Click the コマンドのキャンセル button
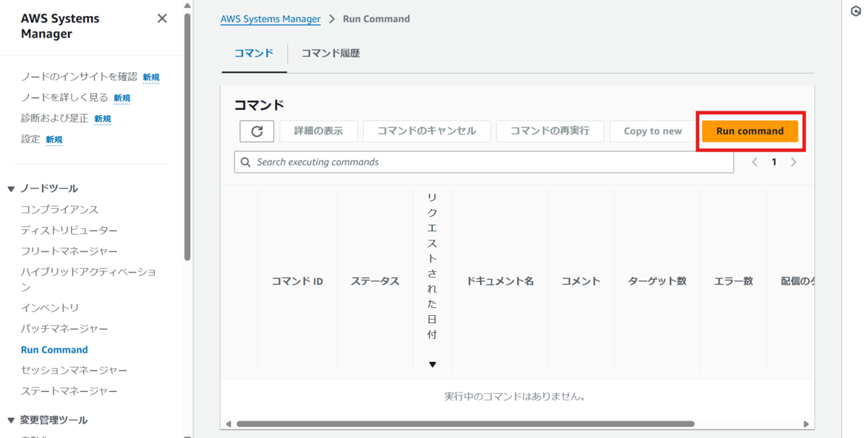 pyautogui.click(x=427, y=131)
